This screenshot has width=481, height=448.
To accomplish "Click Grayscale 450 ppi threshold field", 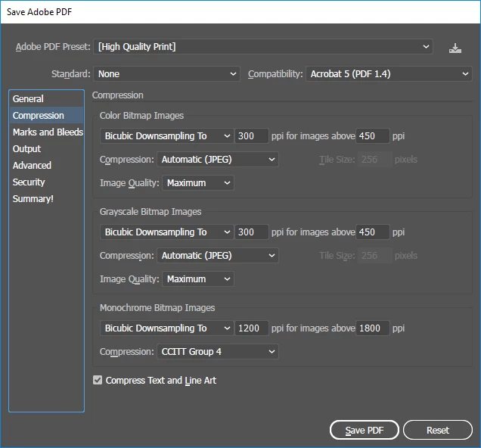I will [373, 232].
